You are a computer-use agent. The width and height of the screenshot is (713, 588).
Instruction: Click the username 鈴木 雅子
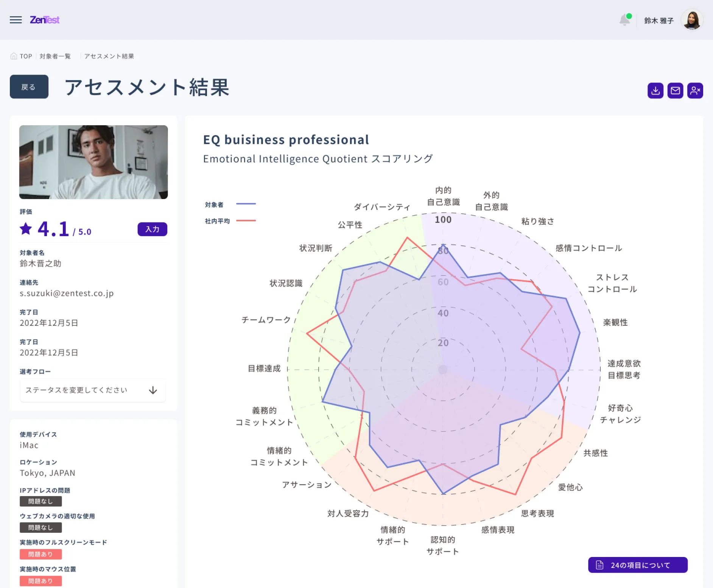(x=659, y=20)
